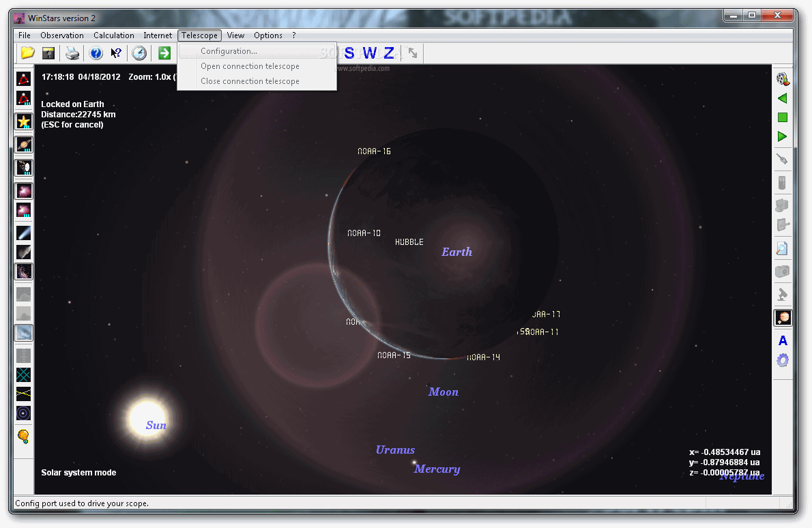The image size is (812, 528).
Task: Open file with the yellow folder icon
Action: [x=27, y=53]
